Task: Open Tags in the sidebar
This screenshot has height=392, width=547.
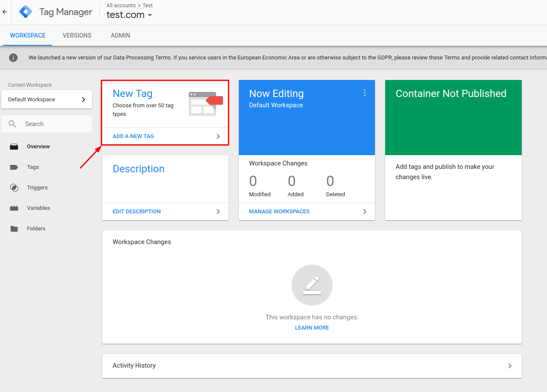Action: point(33,167)
